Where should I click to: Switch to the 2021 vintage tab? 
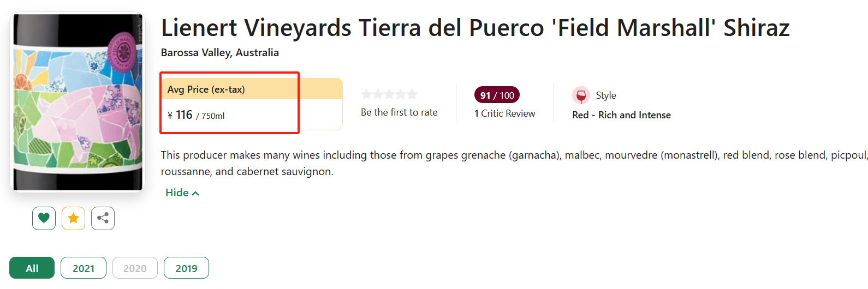click(84, 268)
